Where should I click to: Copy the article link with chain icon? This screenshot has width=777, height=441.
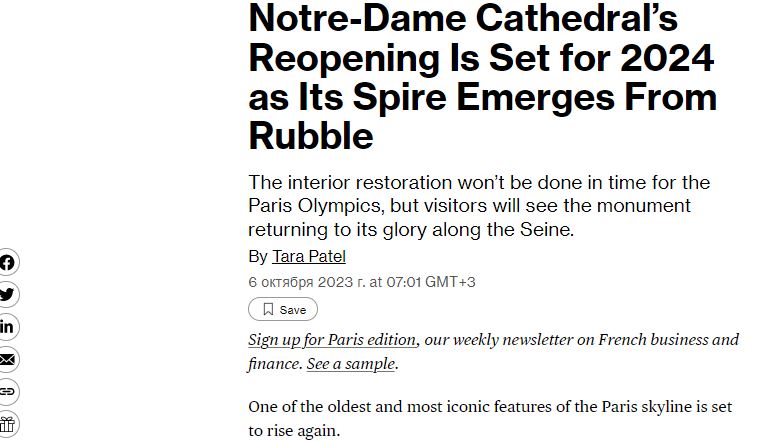click(8, 391)
